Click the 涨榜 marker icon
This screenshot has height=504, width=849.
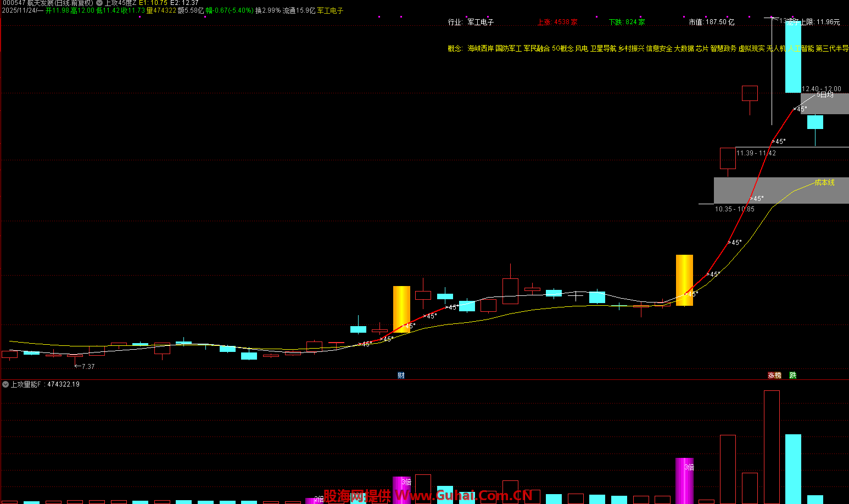click(774, 376)
